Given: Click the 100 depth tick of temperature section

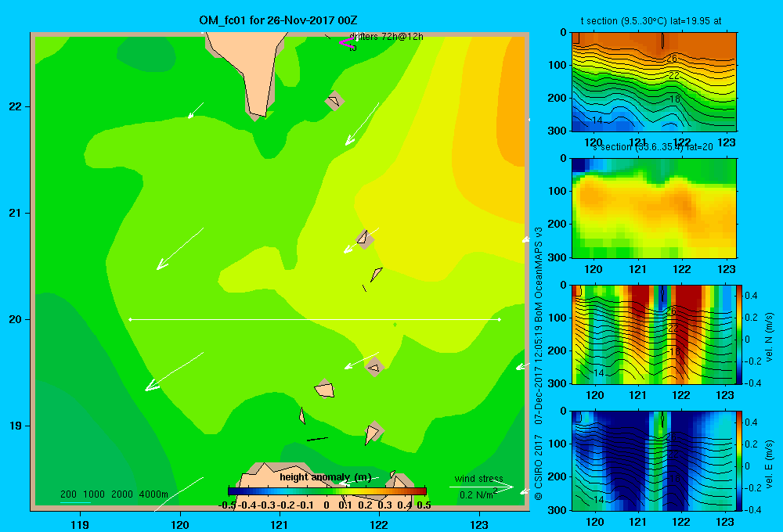Looking at the screenshot, I should [x=557, y=65].
